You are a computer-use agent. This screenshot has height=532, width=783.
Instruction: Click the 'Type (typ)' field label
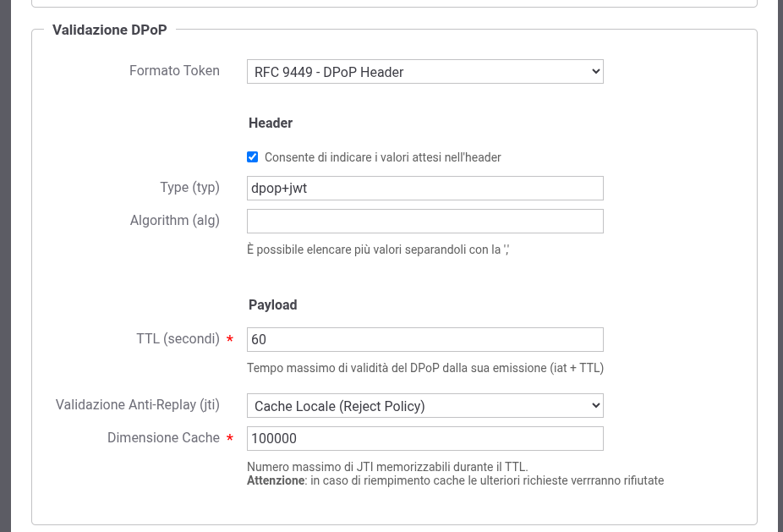click(189, 188)
